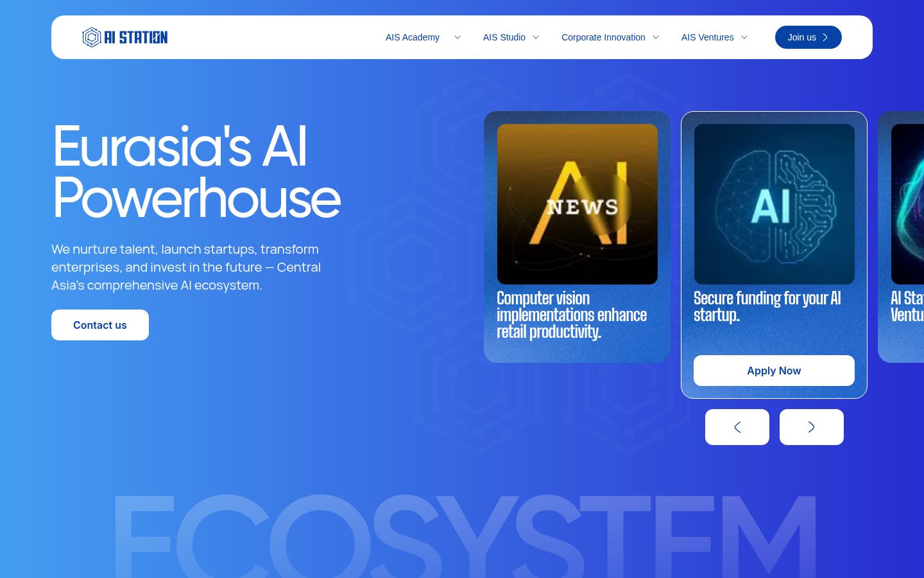The width and height of the screenshot is (924, 578).
Task: Expand the AIS Ventures dropdown chevron
Action: pos(744,37)
